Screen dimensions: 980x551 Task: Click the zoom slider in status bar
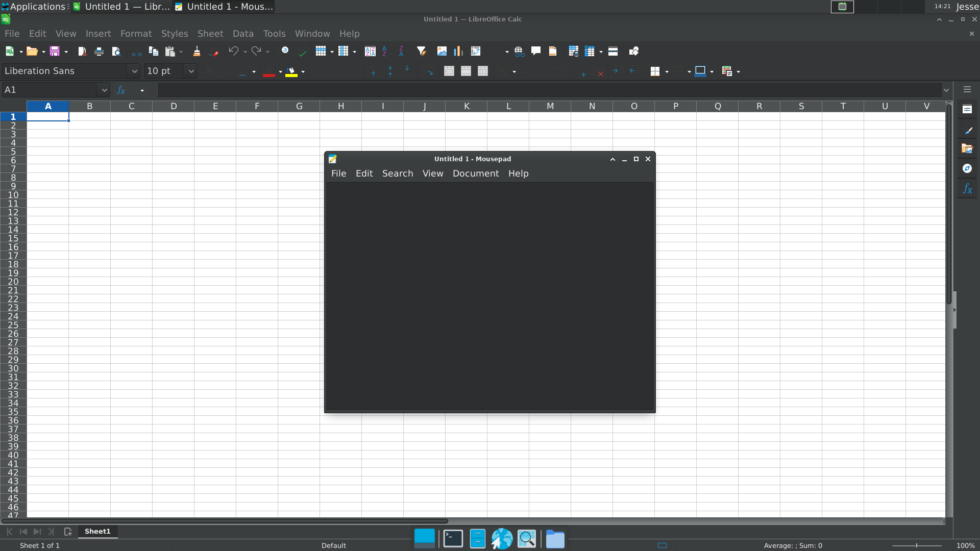917,545
